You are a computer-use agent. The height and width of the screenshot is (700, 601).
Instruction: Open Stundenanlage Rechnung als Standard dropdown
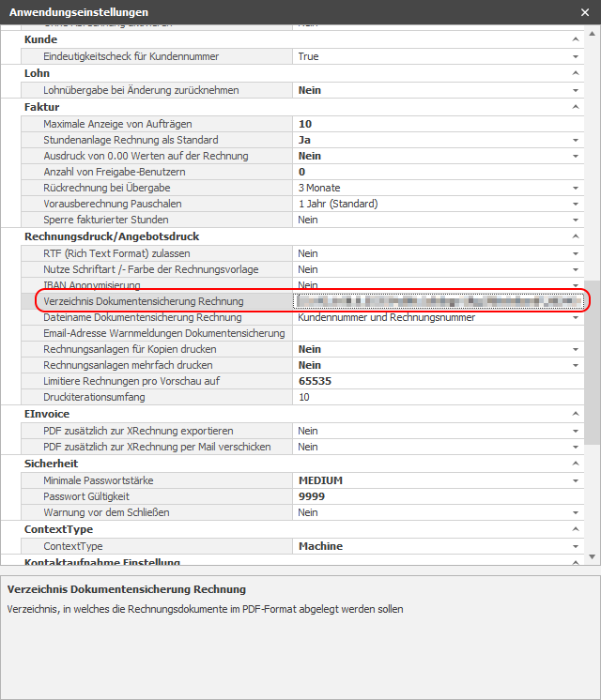[x=576, y=140]
